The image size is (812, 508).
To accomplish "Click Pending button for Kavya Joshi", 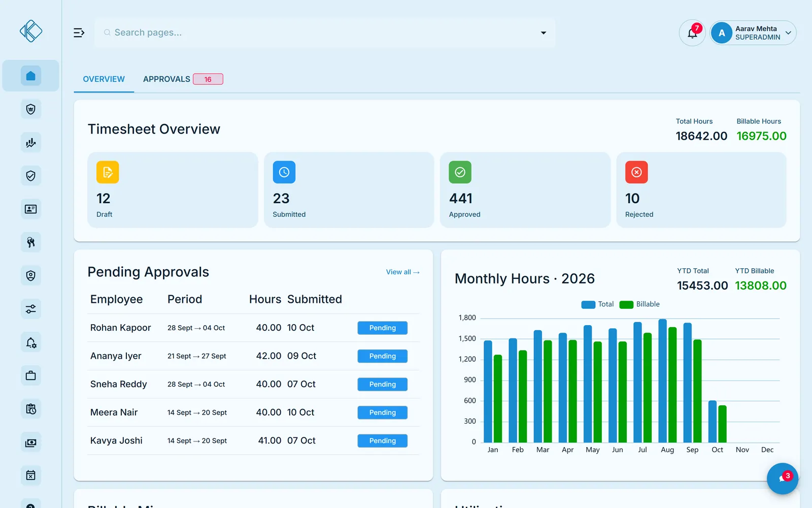I will 382,441.
